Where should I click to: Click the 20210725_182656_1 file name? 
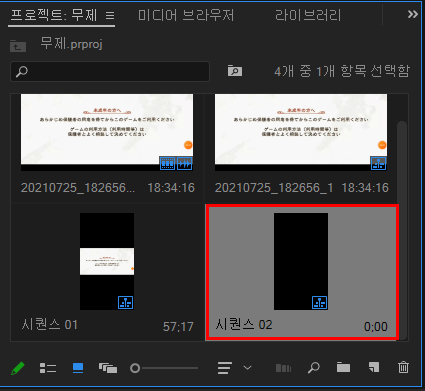click(274, 188)
